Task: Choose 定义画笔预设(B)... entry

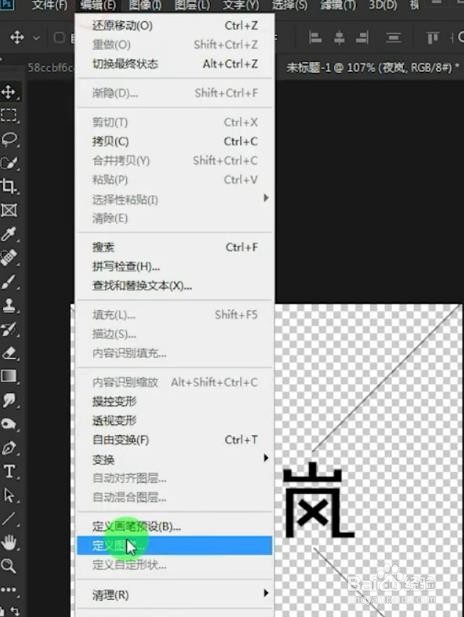Action: [x=174, y=526]
